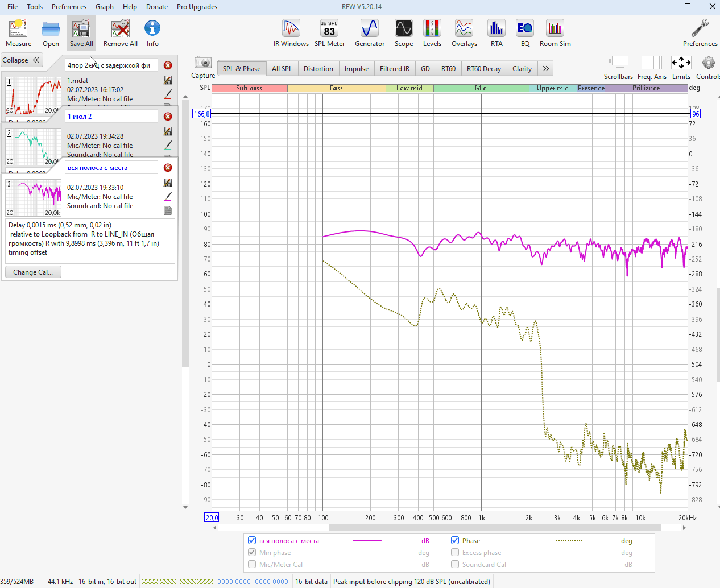
Task: Remove the 'вся полоса с места' measurement
Action: tap(168, 168)
